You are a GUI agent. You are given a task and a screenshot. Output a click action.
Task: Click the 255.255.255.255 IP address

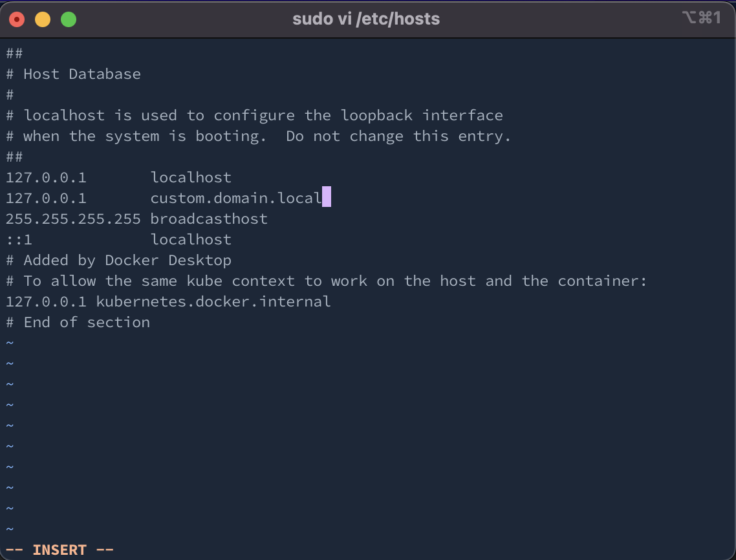click(73, 219)
